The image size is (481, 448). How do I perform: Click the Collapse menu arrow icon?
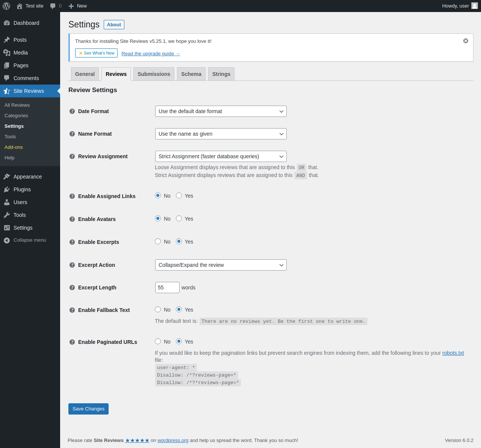pyautogui.click(x=7, y=240)
